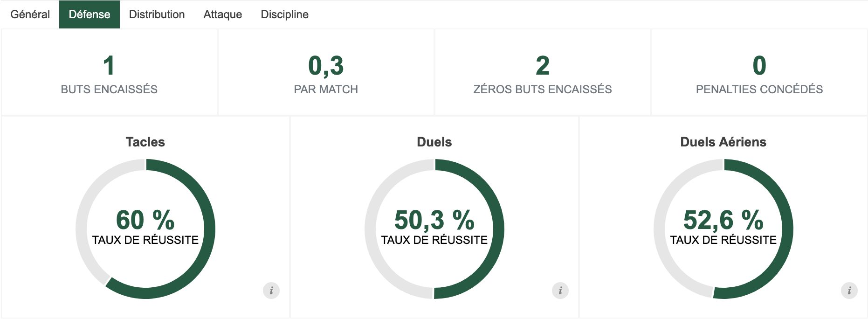This screenshot has height=319, width=868.
Task: Select the Défense tab
Action: pos(90,14)
